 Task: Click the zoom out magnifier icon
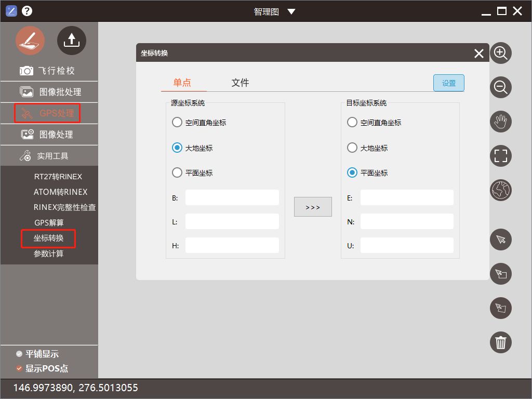pyautogui.click(x=501, y=87)
